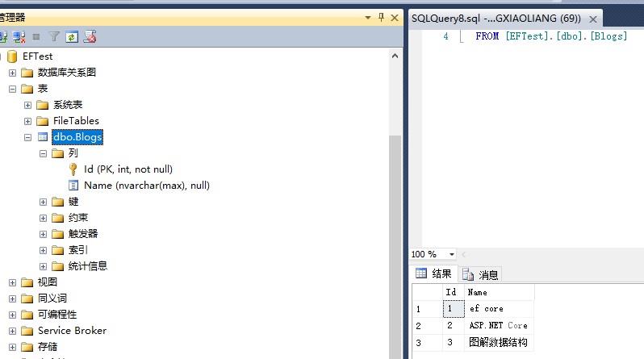Click the Object Explorer vertical scrollbar thumb
The height and width of the screenshot is (359, 644).
(x=395, y=246)
